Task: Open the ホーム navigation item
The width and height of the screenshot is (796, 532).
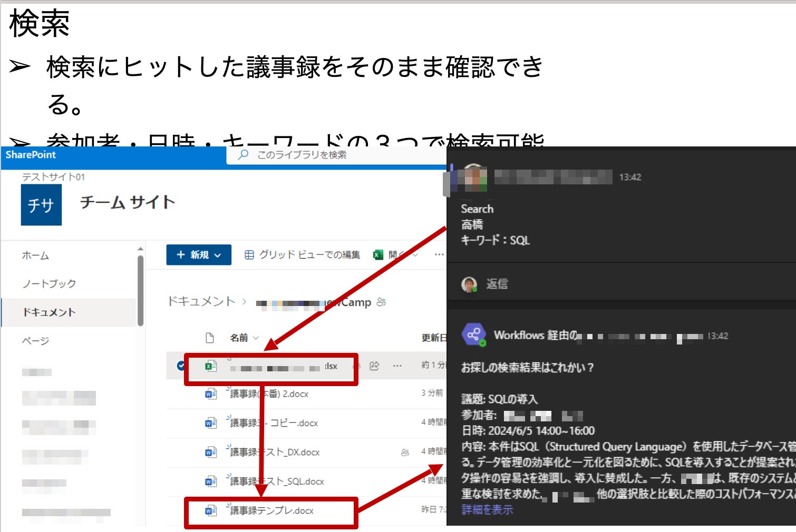Action: pyautogui.click(x=35, y=255)
